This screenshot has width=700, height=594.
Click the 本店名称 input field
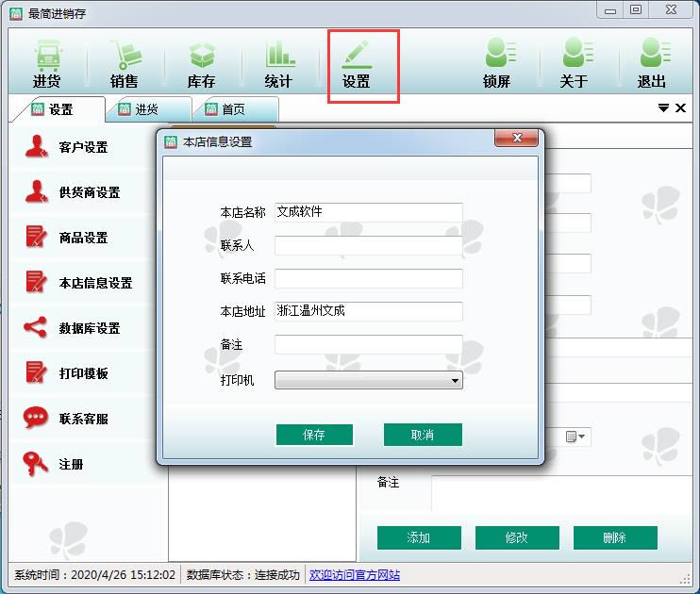(368, 212)
